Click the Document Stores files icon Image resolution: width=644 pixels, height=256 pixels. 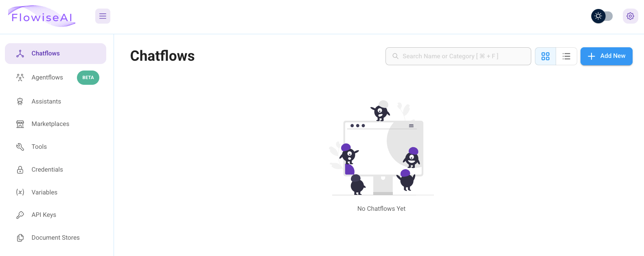[20, 238]
